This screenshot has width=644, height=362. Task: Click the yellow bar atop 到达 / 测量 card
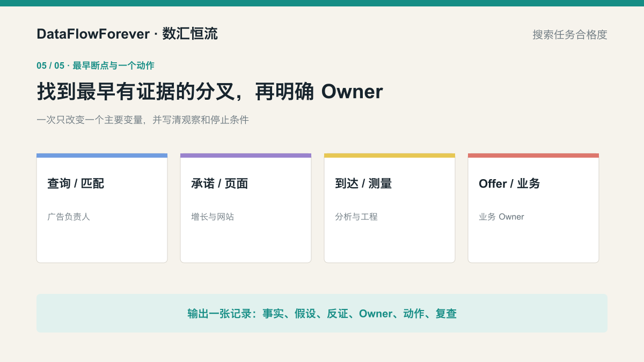click(x=390, y=156)
